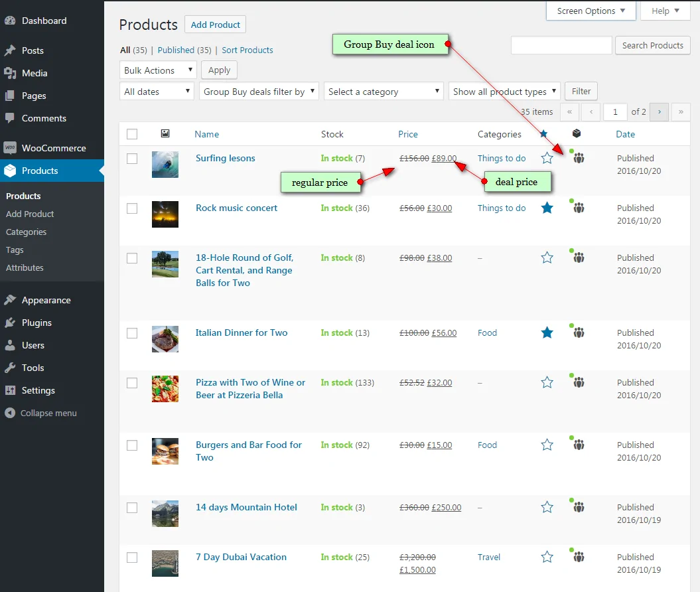Select the Media sidebar icon
Image resolution: width=700 pixels, height=592 pixels.
(x=9, y=73)
